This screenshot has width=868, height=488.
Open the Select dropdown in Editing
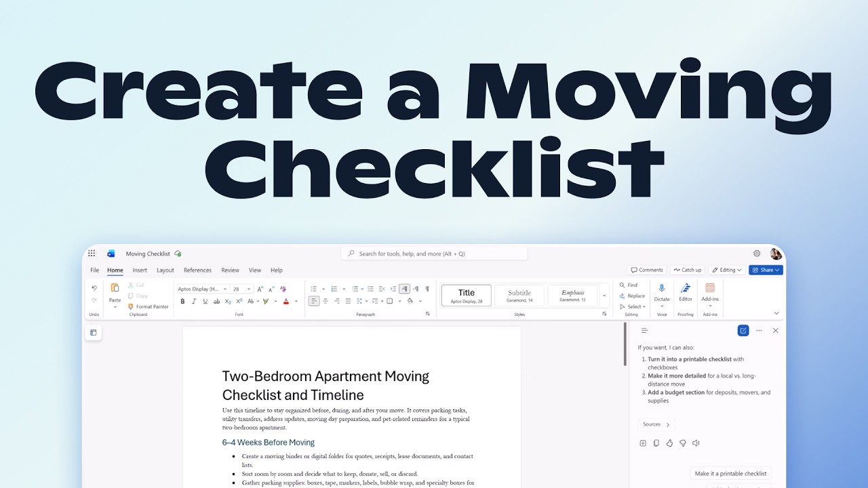tap(632, 307)
